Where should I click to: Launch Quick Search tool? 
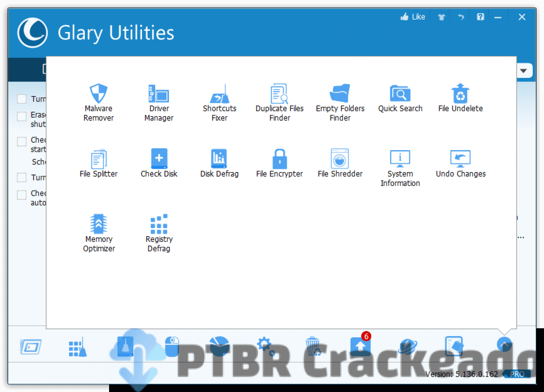click(400, 98)
